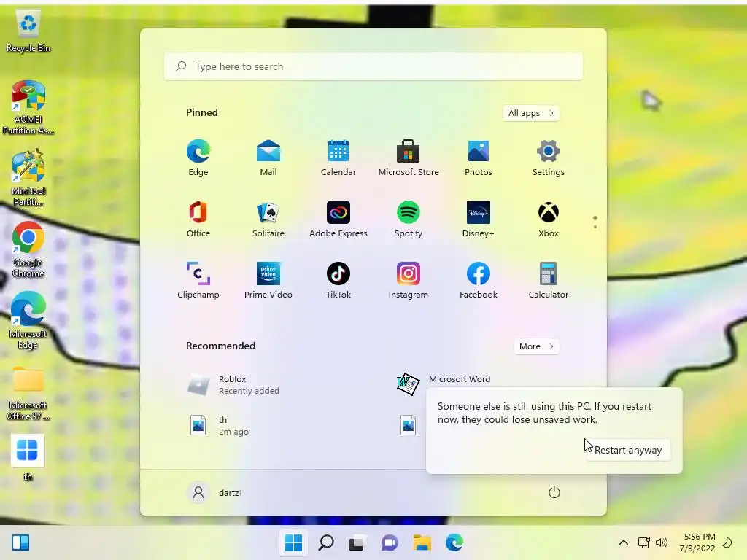This screenshot has width=747, height=560.
Task: Launch Adobe Express
Action: click(338, 219)
